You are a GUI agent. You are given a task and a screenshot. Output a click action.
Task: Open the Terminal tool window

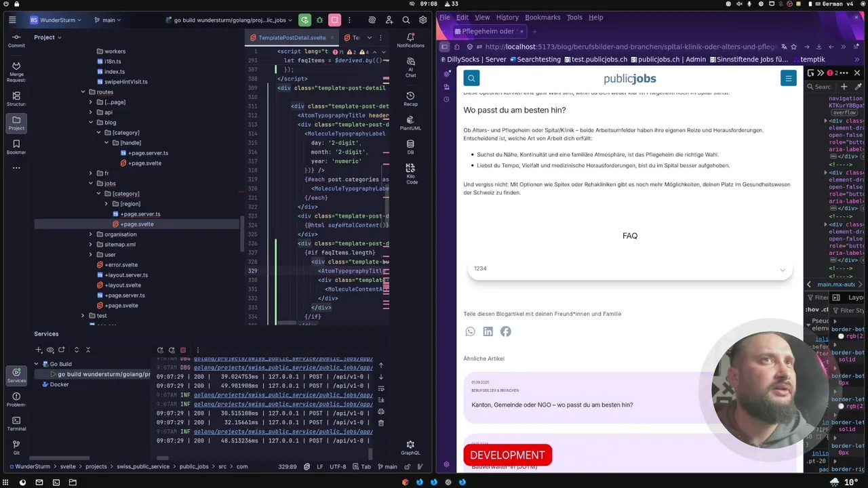pos(16,424)
